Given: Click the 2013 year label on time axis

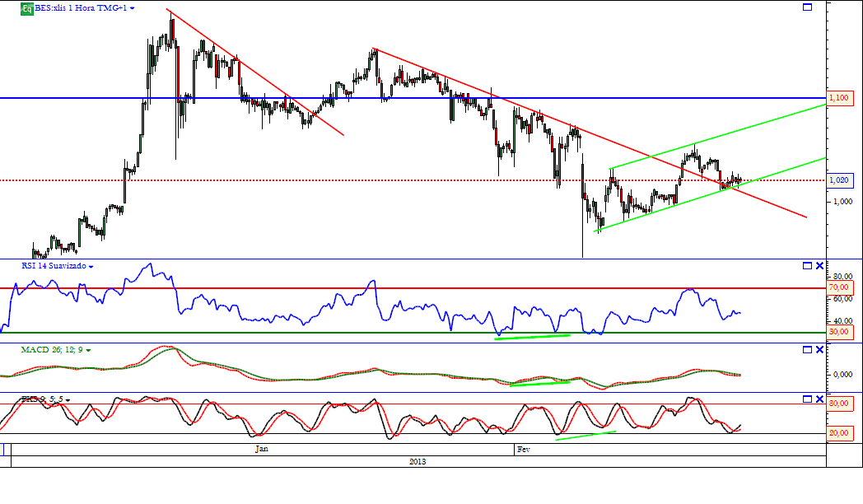Looking at the screenshot, I should click(418, 462).
